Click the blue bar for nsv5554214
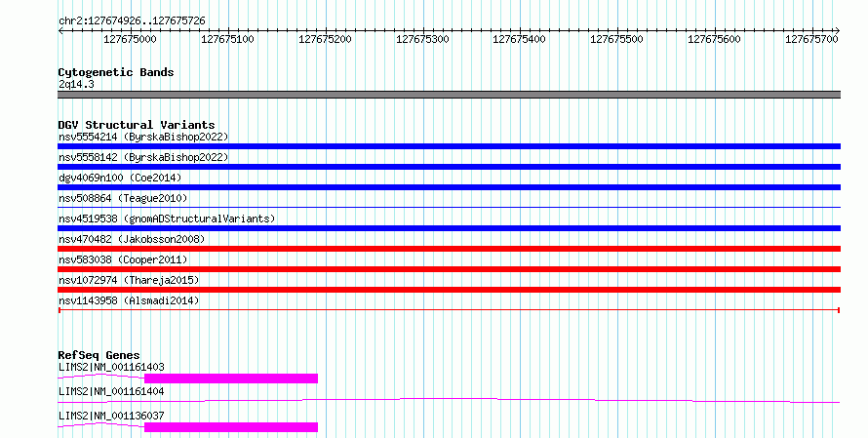 pyautogui.click(x=449, y=146)
